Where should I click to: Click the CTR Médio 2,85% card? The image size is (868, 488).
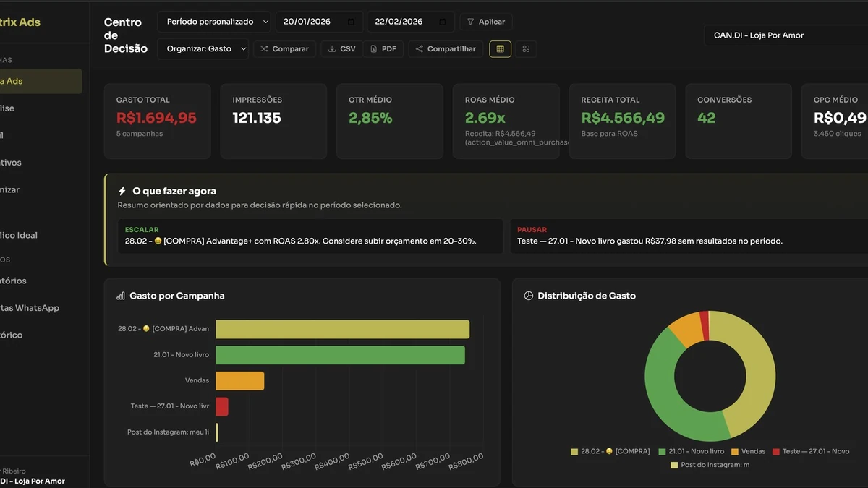(x=390, y=121)
